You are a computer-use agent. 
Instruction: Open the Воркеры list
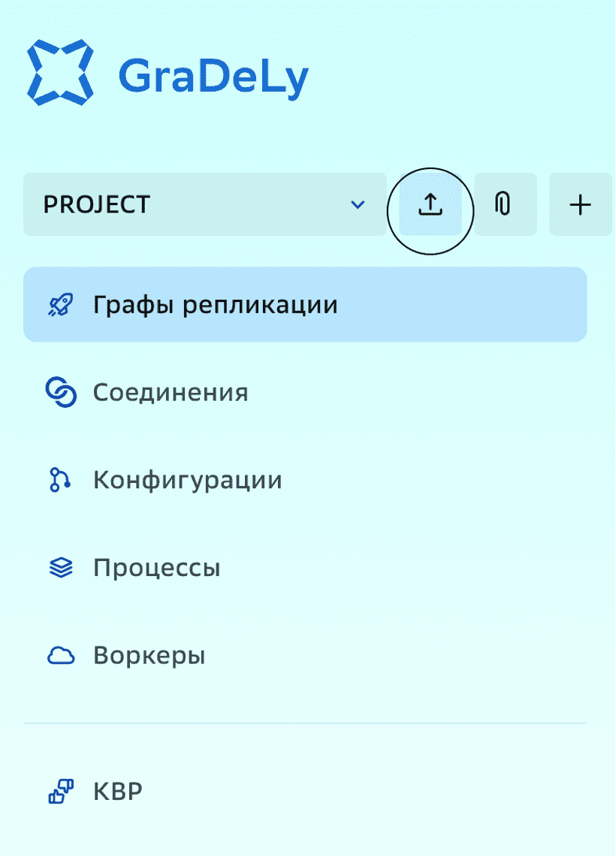(x=148, y=654)
